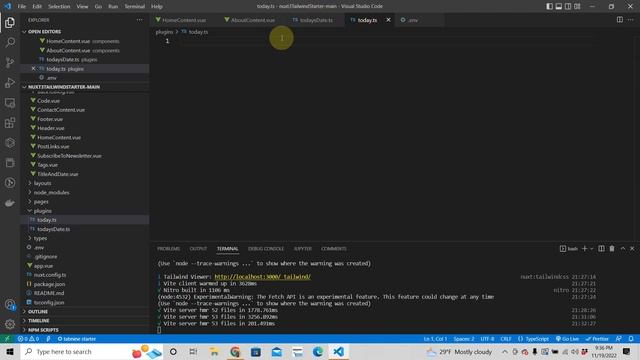Open the Windows Start menu
The image size is (640, 360).
click(x=10, y=351)
